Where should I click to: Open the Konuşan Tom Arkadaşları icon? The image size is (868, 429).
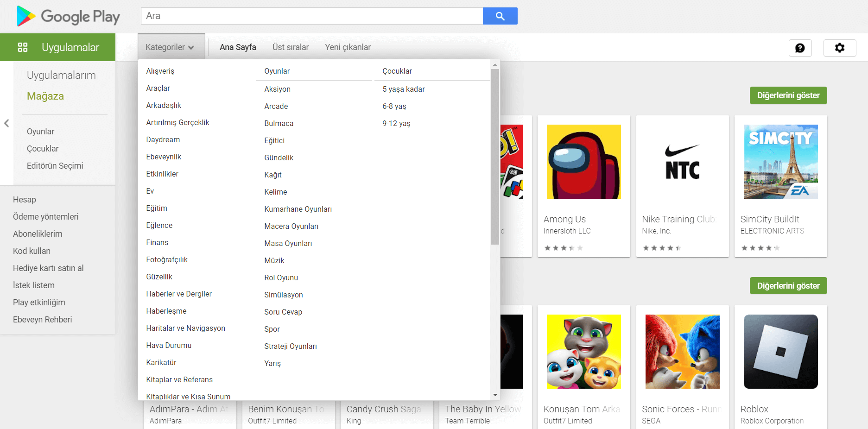[x=583, y=352]
